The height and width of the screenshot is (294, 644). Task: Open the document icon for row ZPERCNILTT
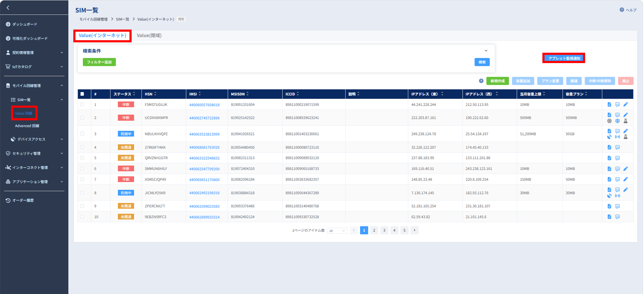(609, 206)
